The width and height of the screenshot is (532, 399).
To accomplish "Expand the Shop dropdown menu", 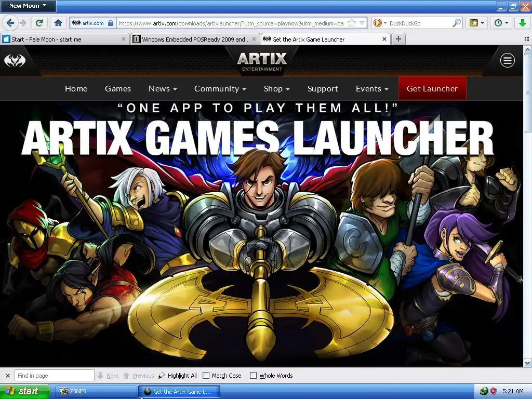I will 276,88.
